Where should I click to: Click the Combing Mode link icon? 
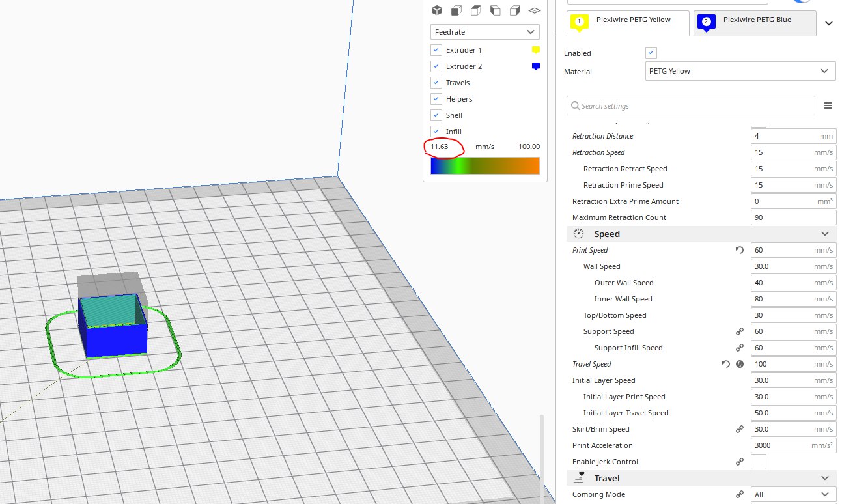click(x=739, y=494)
